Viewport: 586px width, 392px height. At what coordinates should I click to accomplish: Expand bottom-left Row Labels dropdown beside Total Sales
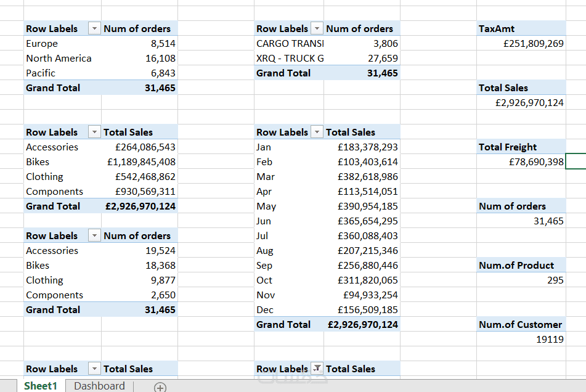(x=94, y=369)
